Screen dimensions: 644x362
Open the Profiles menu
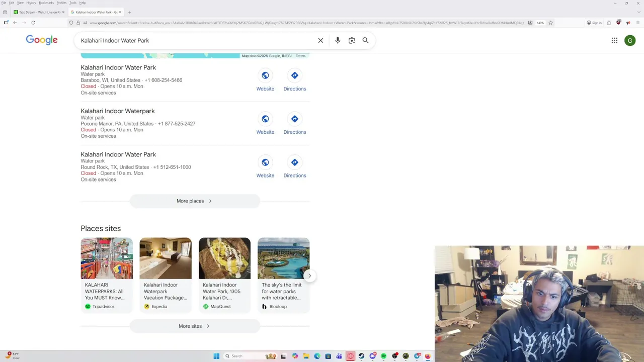(x=61, y=3)
